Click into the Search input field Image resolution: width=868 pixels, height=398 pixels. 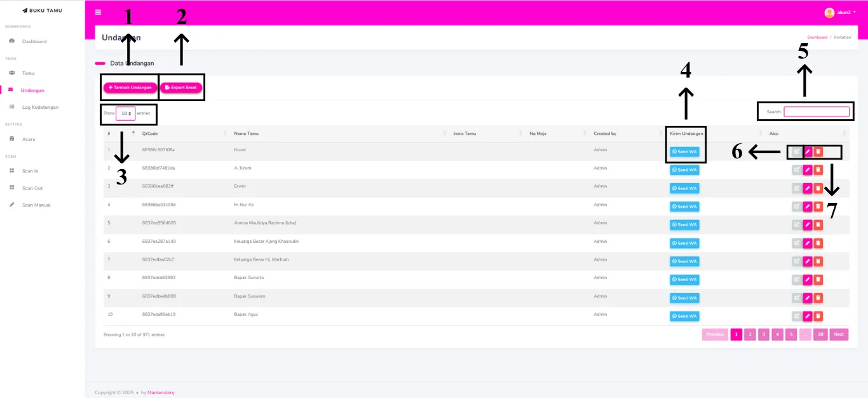(816, 112)
